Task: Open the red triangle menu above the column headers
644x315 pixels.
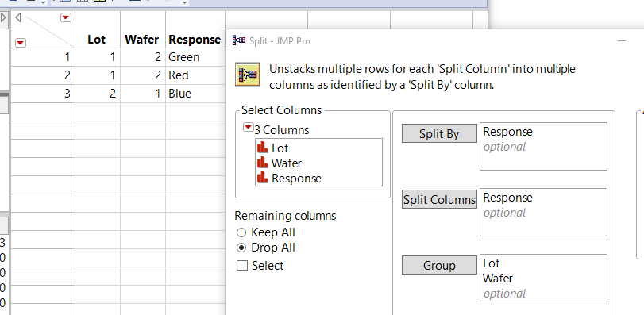Action: point(66,17)
